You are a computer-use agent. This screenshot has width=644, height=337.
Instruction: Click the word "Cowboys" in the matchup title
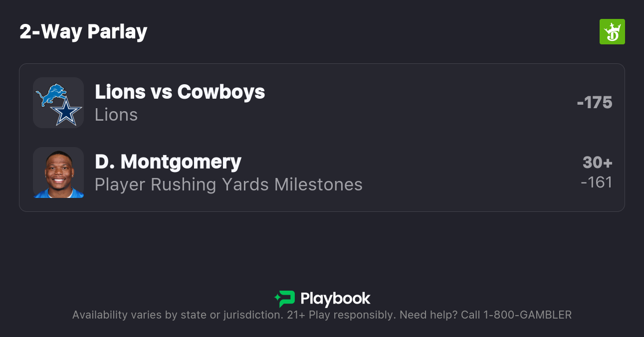click(221, 92)
